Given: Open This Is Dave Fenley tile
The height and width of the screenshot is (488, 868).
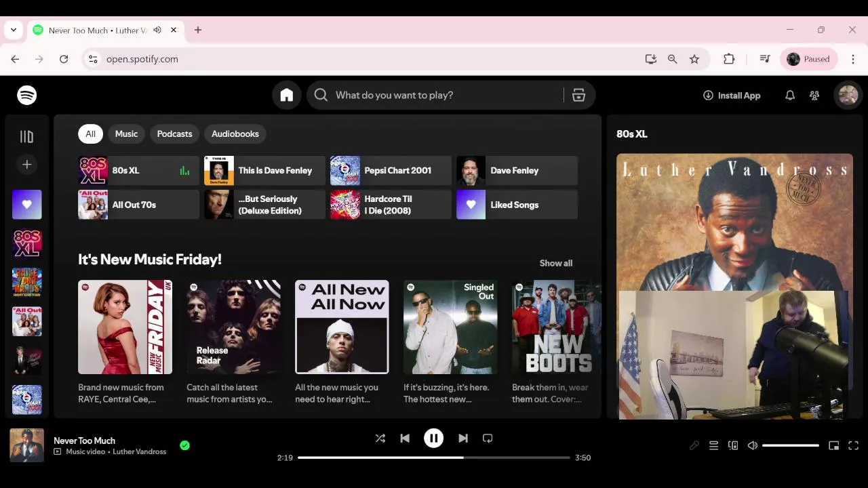Looking at the screenshot, I should [265, 171].
